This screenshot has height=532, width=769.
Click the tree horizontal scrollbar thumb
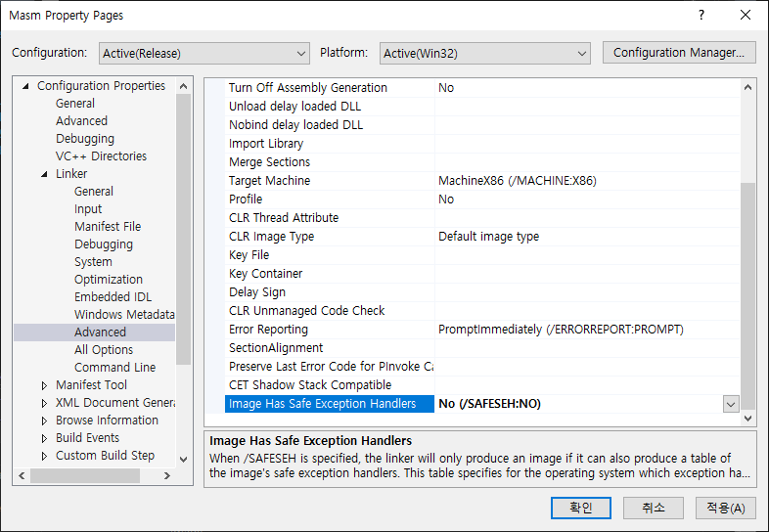[85, 475]
